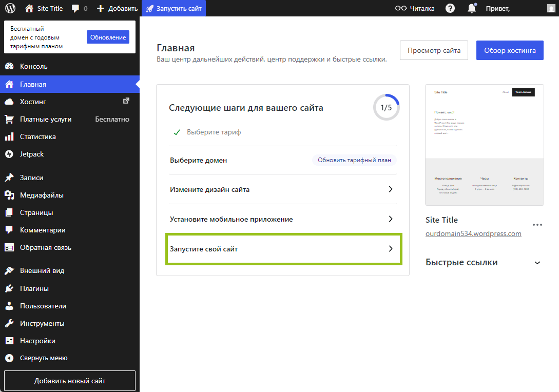The image size is (559, 392).
Task: Open the notifications bell
Action: [472, 8]
